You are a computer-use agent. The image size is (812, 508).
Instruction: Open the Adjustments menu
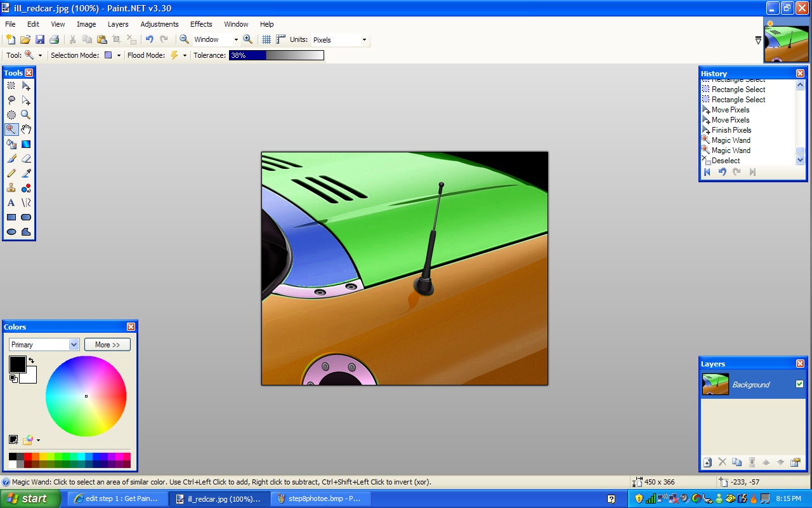159,24
